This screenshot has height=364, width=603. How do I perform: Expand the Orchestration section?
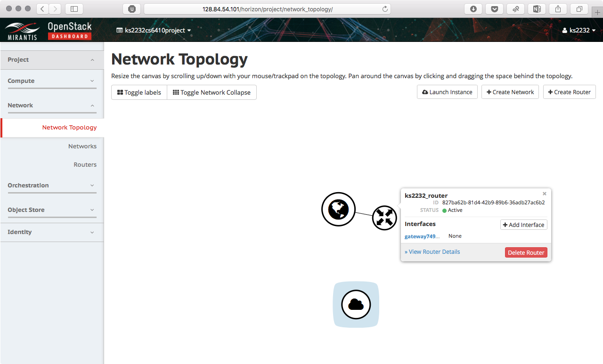pyautogui.click(x=52, y=186)
